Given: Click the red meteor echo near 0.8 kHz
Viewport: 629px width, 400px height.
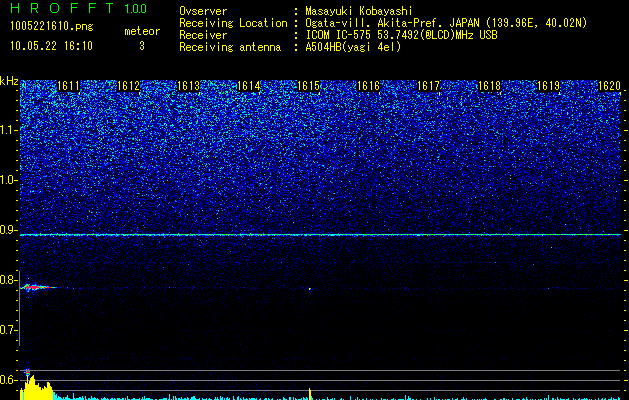Looking at the screenshot, I should click(x=36, y=287).
